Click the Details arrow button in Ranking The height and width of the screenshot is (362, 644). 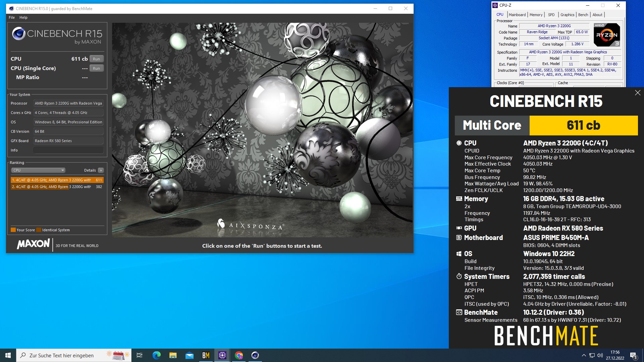pos(101,170)
